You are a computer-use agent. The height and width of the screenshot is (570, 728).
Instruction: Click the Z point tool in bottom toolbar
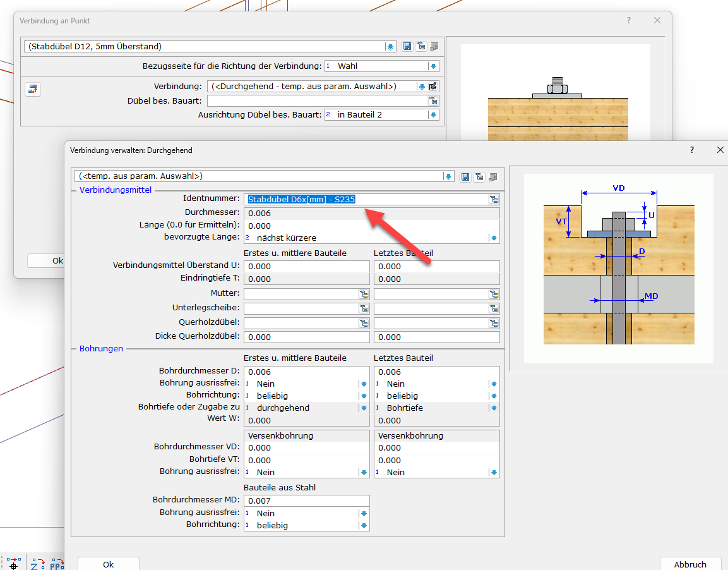coord(37,564)
